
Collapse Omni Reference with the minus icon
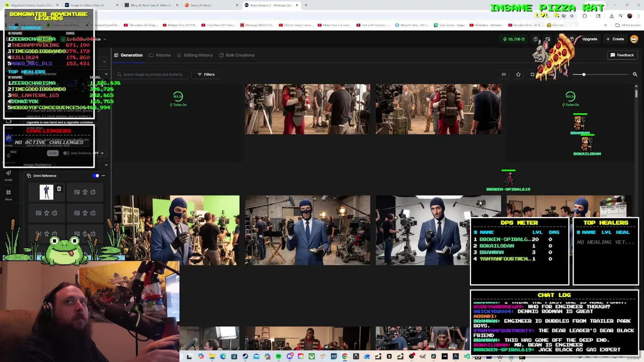(103, 175)
